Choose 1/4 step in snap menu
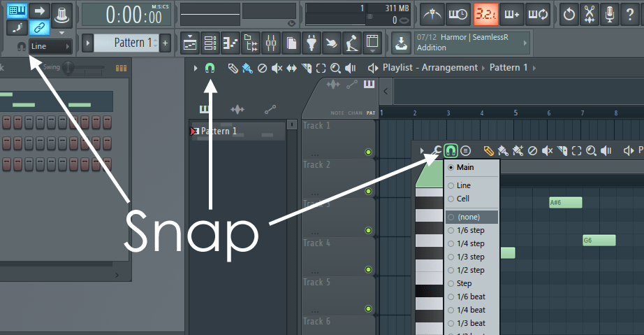The height and width of the screenshot is (335, 644). point(471,243)
